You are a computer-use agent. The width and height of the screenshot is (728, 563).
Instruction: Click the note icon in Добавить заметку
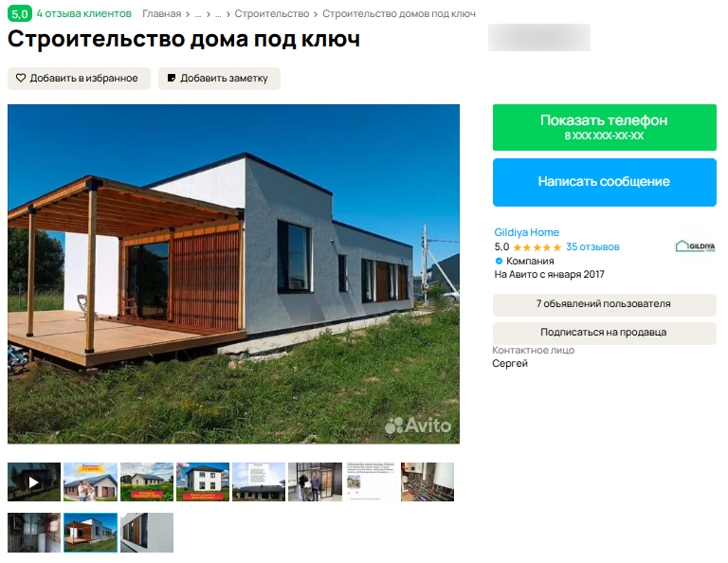172,78
